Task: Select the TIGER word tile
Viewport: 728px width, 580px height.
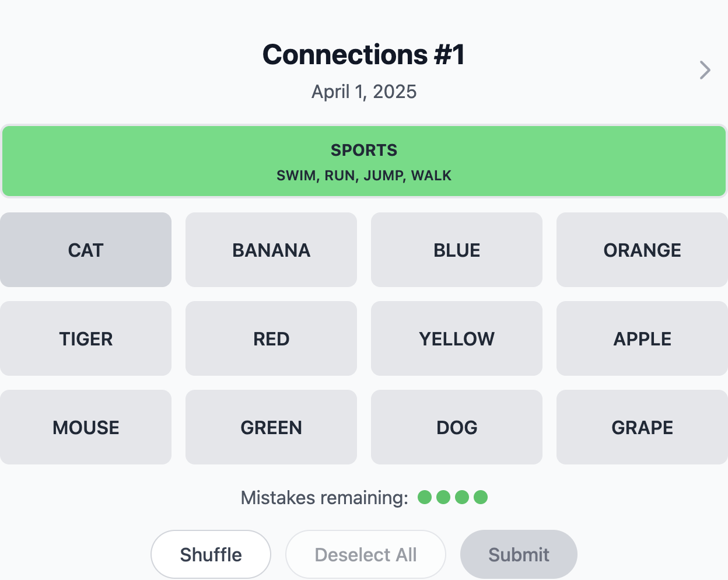Action: coord(86,338)
